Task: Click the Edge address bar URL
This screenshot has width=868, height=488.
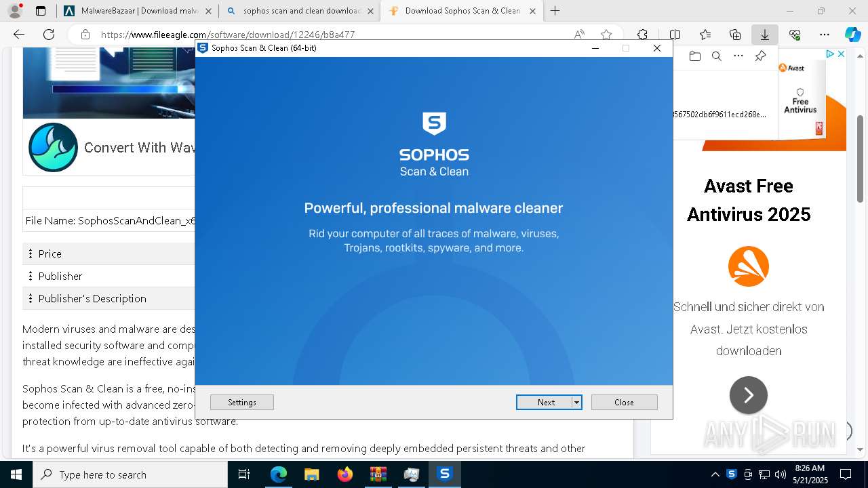Action: click(x=228, y=35)
